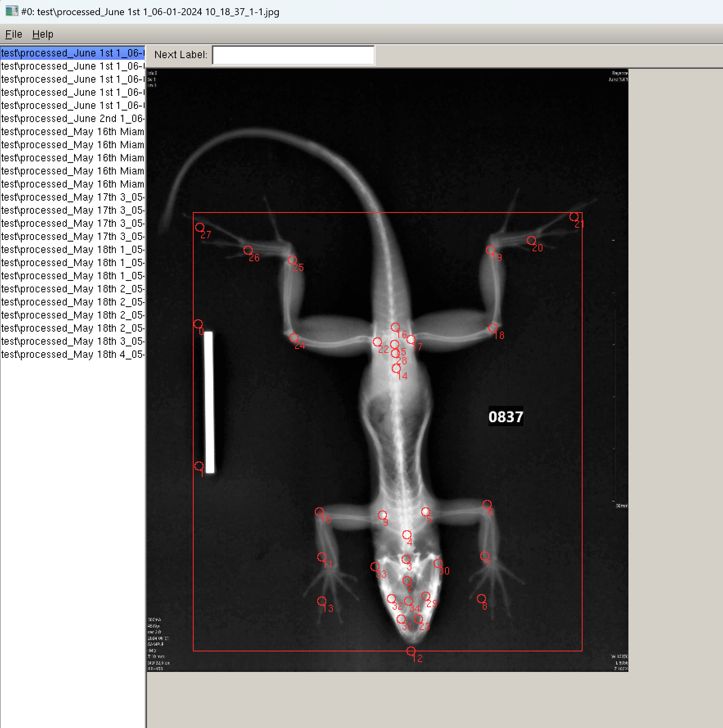Click landmark point 18 on the right knee
This screenshot has height=728, width=723.
pyautogui.click(x=493, y=328)
